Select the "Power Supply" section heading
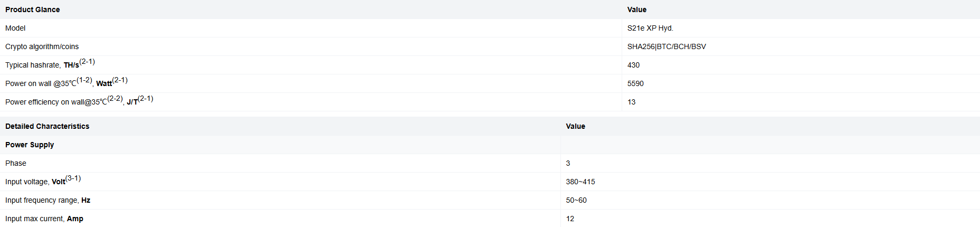 (30, 145)
